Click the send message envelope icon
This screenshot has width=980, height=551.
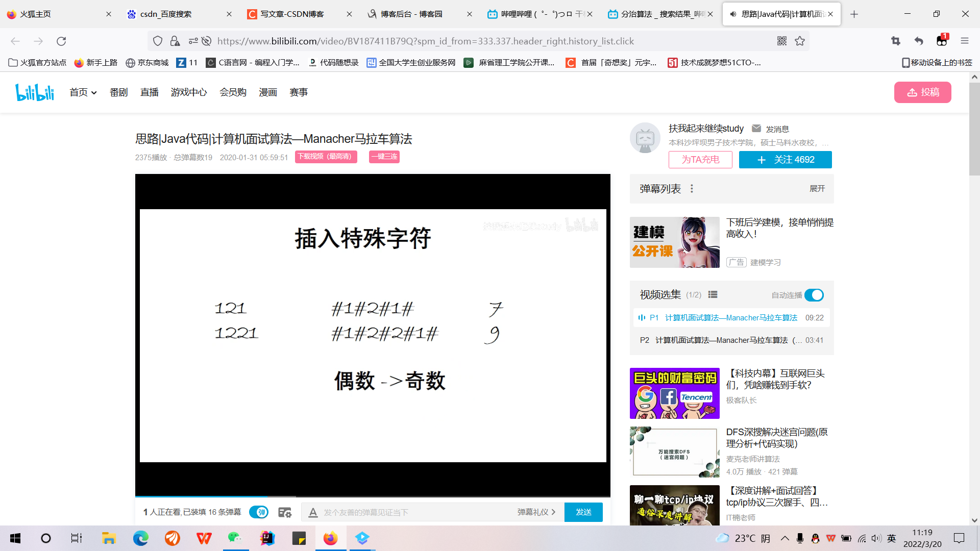point(756,129)
